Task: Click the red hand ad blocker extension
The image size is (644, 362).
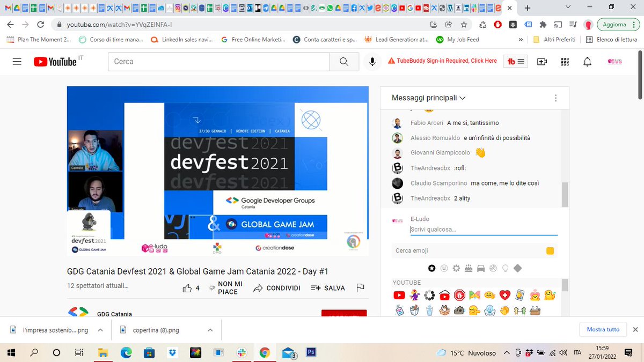Action: pos(498,25)
